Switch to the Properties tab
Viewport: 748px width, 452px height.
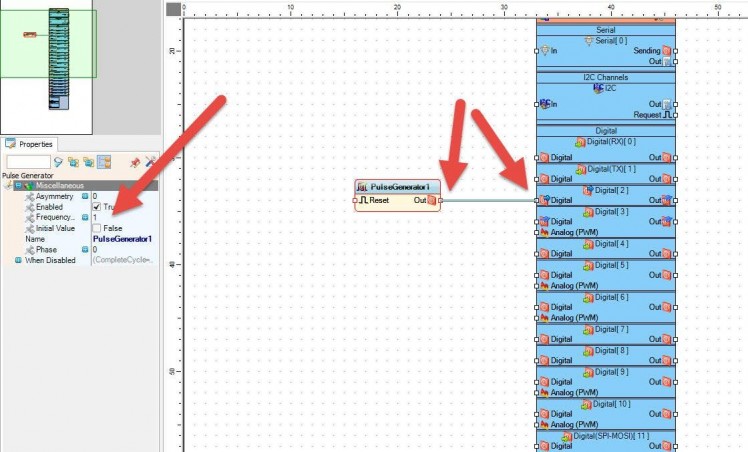coord(29,144)
